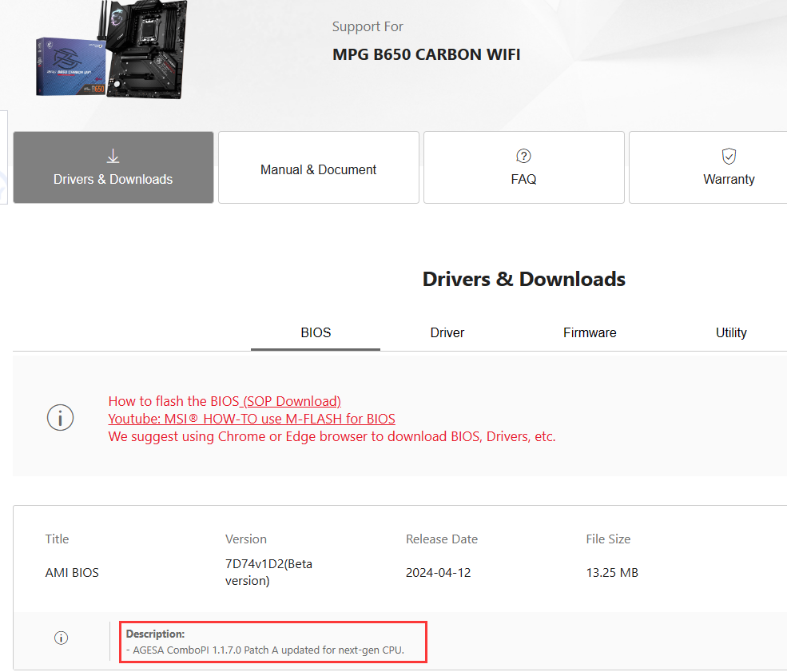Click the Version column header
This screenshot has width=787, height=672.
point(246,539)
